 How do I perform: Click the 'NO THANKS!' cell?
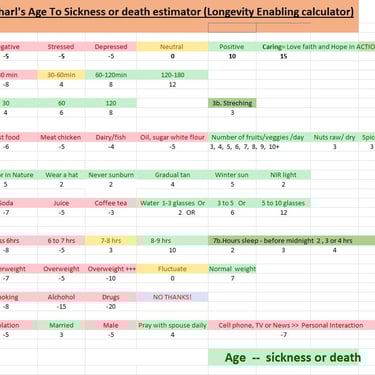172,297
